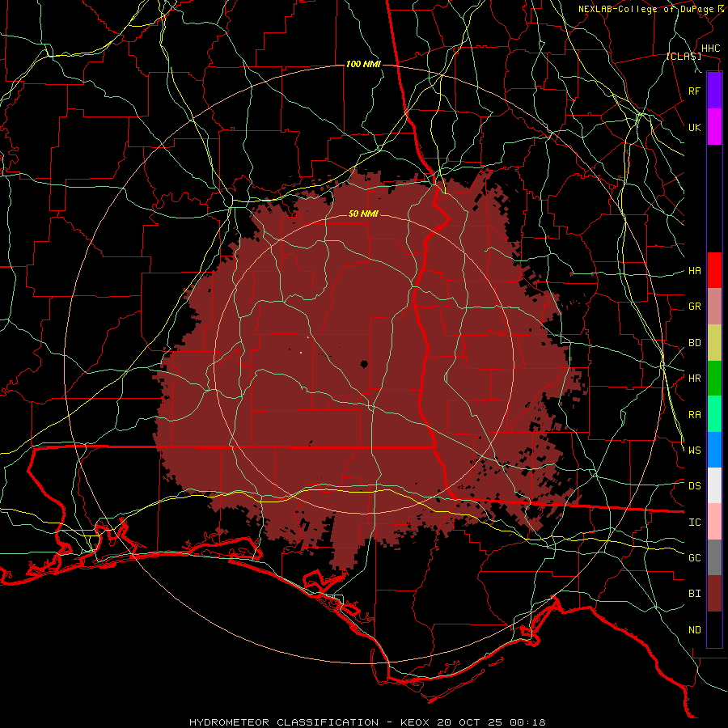The width and height of the screenshot is (728, 728).
Task: Click the HA red legend swatch
Action: (714, 270)
